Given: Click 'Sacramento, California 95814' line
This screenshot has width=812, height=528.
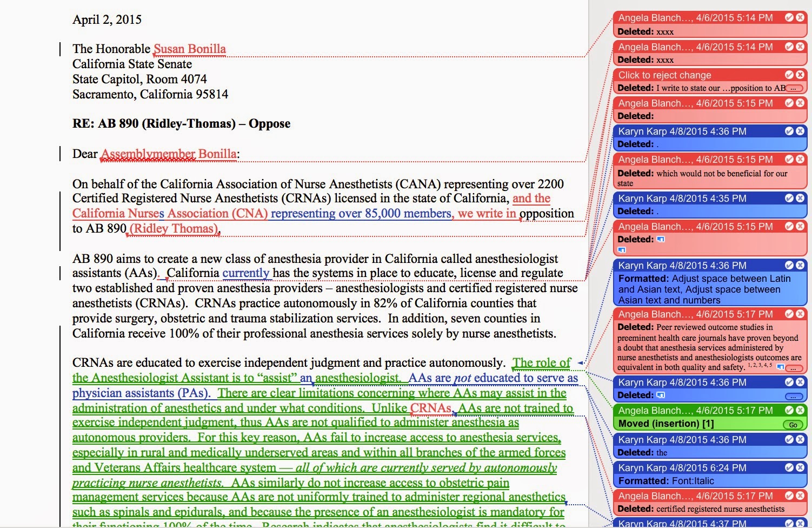Looking at the screenshot, I should click(x=150, y=94).
